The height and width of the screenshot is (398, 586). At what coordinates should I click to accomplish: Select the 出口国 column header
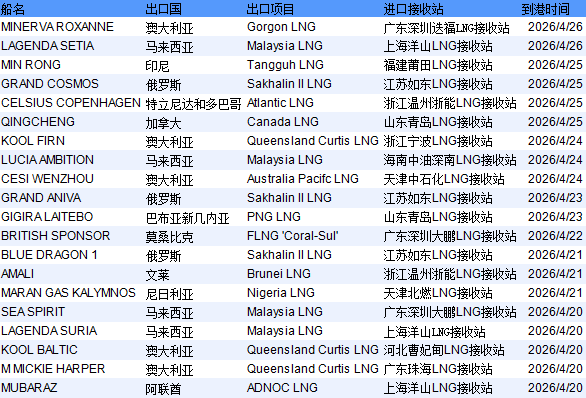point(163,9)
